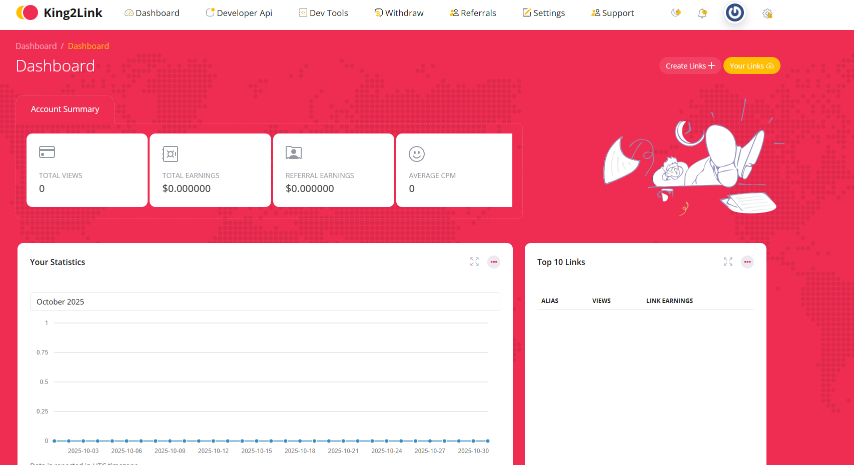Toggle dark mode with the moon icon
The image size is (854, 465).
[x=677, y=13]
